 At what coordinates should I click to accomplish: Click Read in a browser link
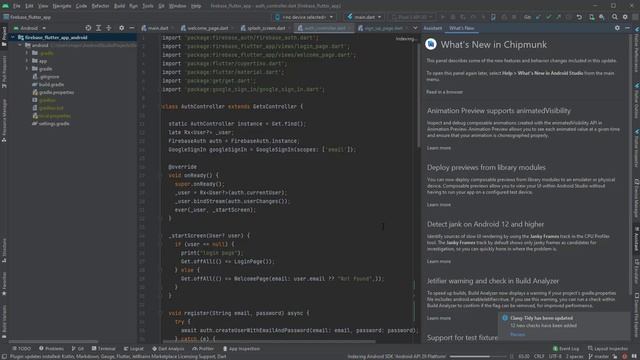coord(444,92)
